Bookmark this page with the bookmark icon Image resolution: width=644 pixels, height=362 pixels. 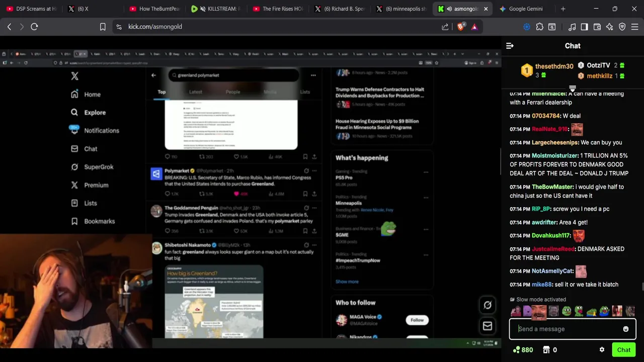coord(103,27)
